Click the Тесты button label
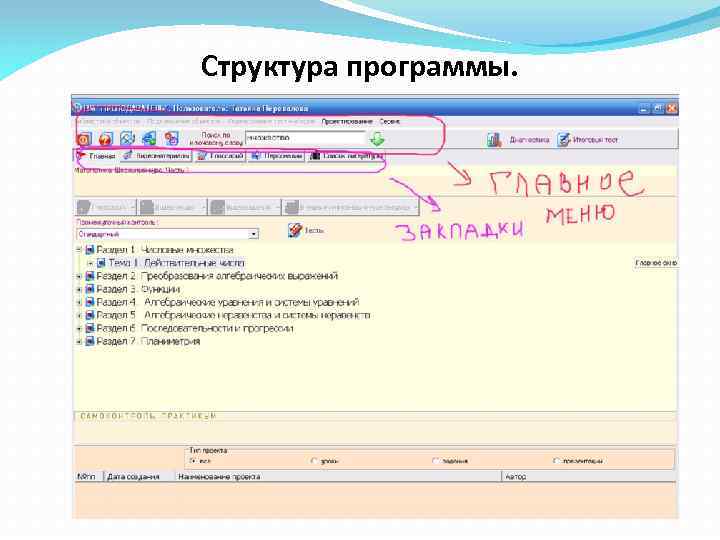 314,231
